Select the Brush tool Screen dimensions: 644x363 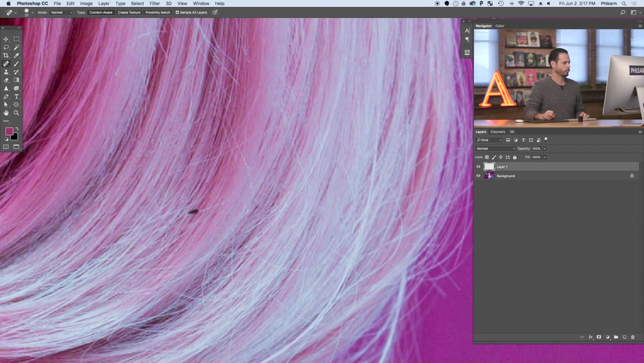[17, 64]
